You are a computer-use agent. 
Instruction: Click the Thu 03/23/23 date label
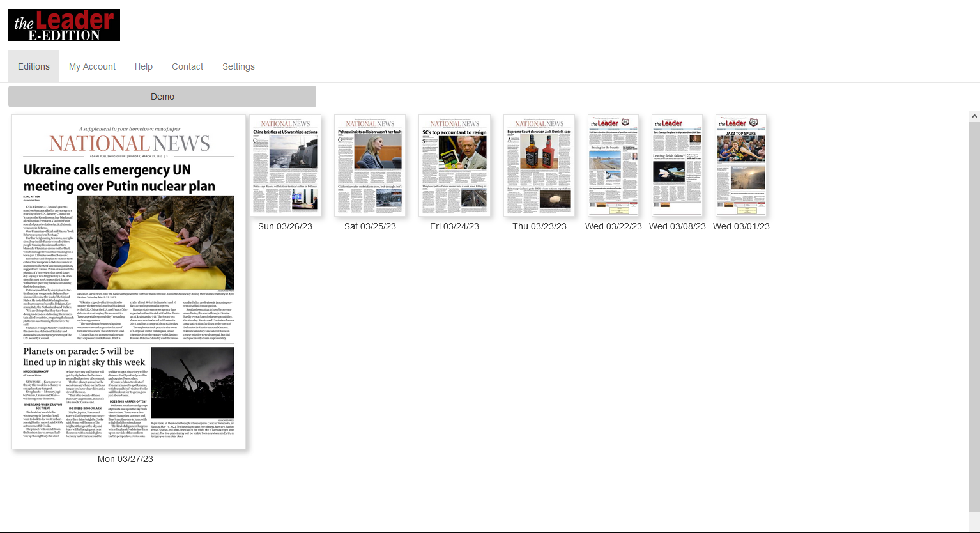(x=539, y=226)
